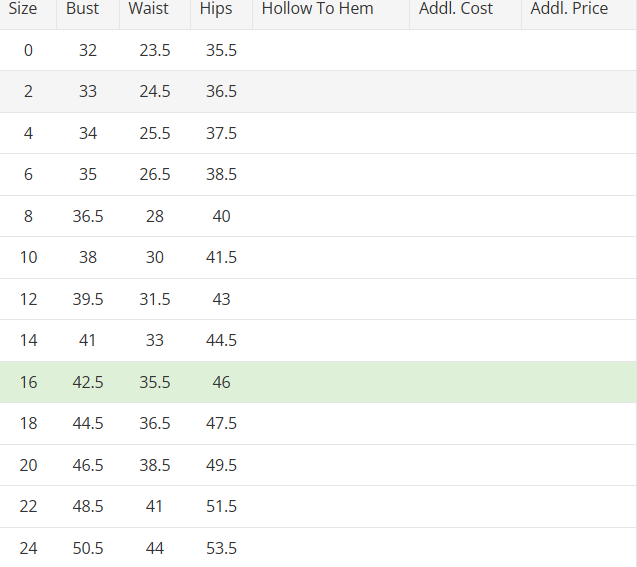Click hips value 41.5 in size 10 row

click(221, 257)
